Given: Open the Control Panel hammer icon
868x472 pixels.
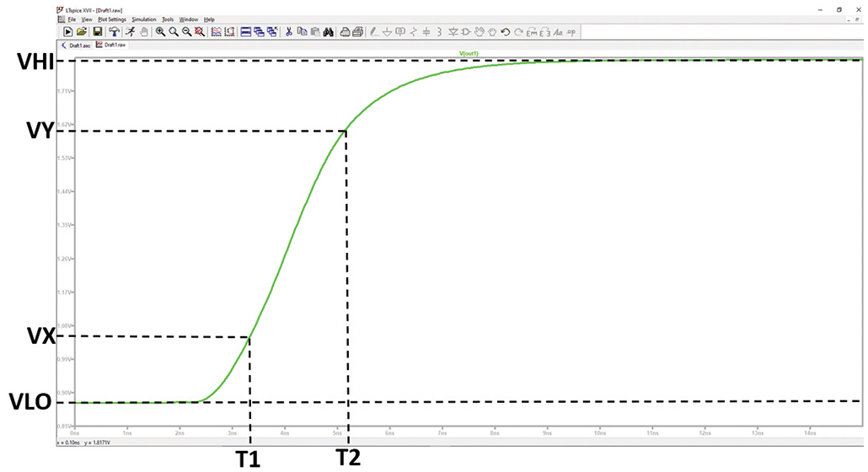Looking at the screenshot, I should pos(114,32).
